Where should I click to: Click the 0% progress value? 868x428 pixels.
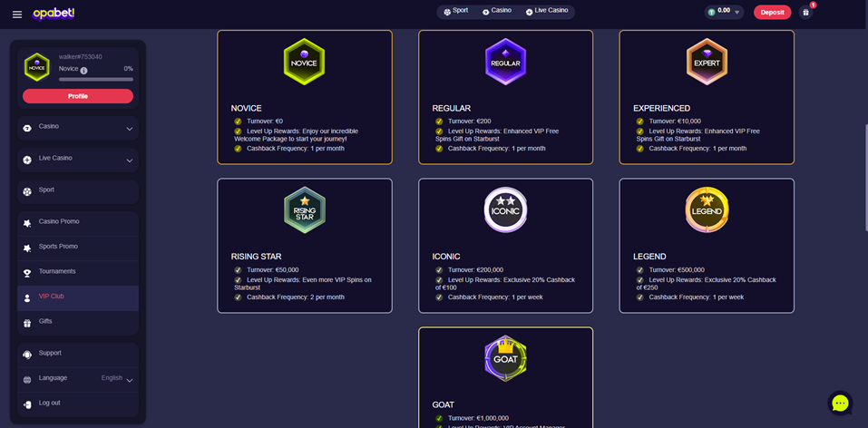pos(129,69)
